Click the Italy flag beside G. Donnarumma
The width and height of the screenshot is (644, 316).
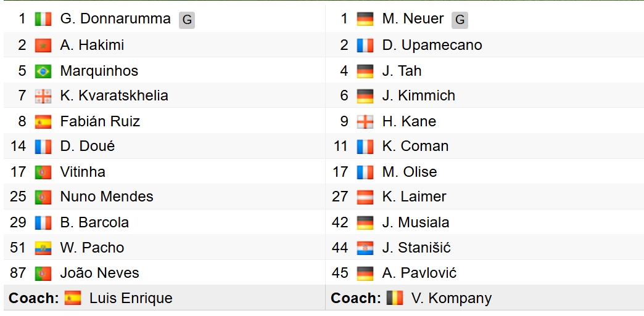(x=43, y=19)
